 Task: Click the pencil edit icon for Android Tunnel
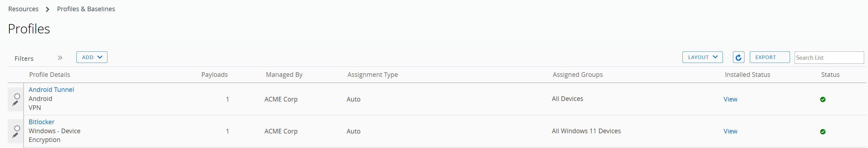tap(15, 103)
